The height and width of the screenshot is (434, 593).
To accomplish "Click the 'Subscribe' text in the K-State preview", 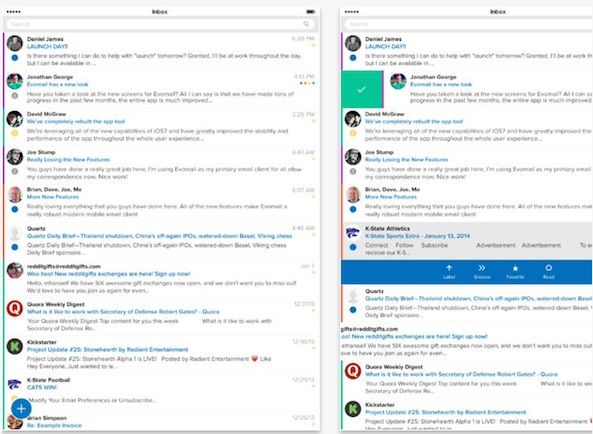I will tap(435, 245).
